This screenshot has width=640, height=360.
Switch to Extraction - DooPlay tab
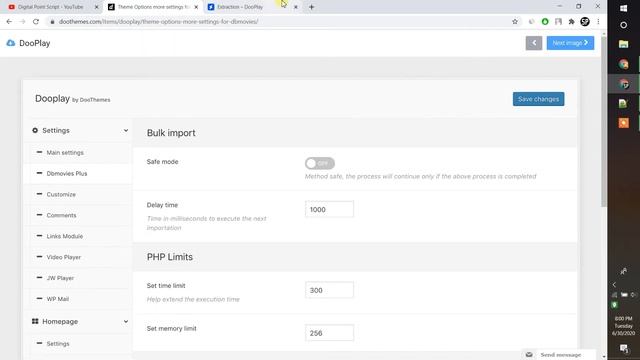tap(249, 7)
